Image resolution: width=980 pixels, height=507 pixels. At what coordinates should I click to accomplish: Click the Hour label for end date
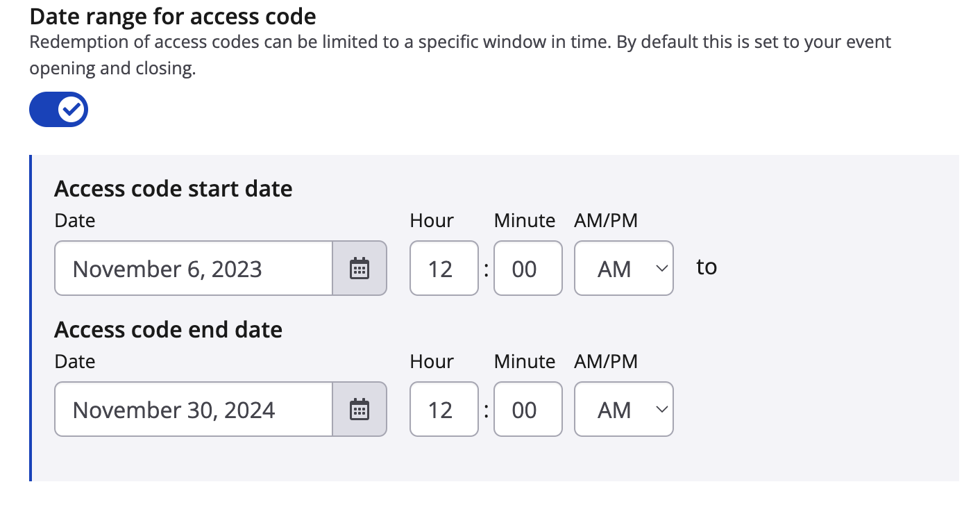click(431, 362)
